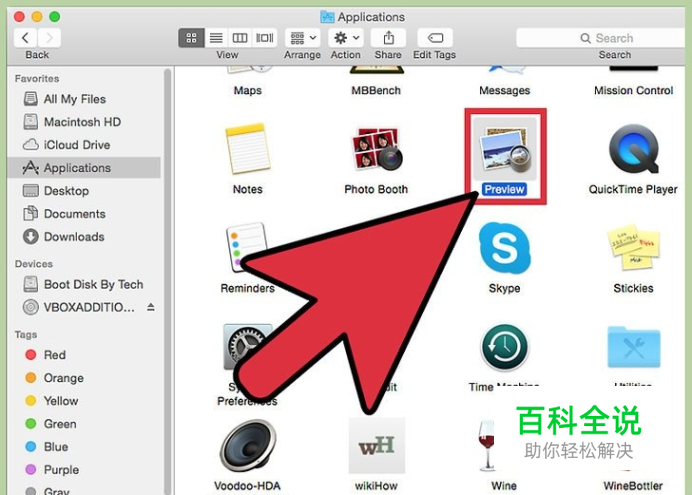Select the Voodoo-HDA speaker icon
The height and width of the screenshot is (495, 692).
(x=248, y=446)
